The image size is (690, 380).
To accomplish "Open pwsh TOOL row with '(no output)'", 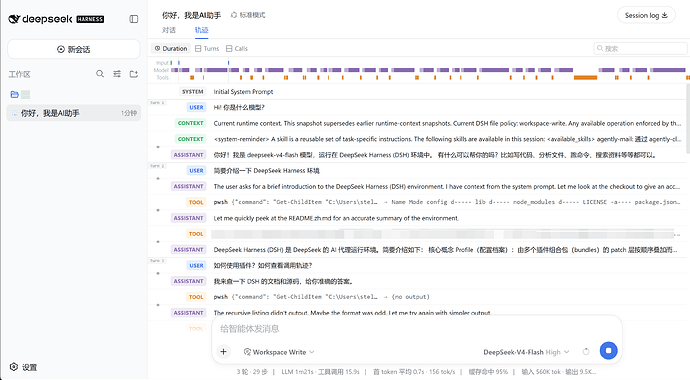I will pyautogui.click(x=417, y=297).
